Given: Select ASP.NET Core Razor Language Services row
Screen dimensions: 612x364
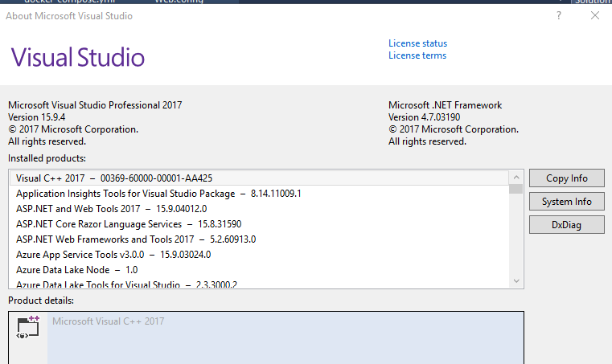Looking at the screenshot, I should click(259, 224).
